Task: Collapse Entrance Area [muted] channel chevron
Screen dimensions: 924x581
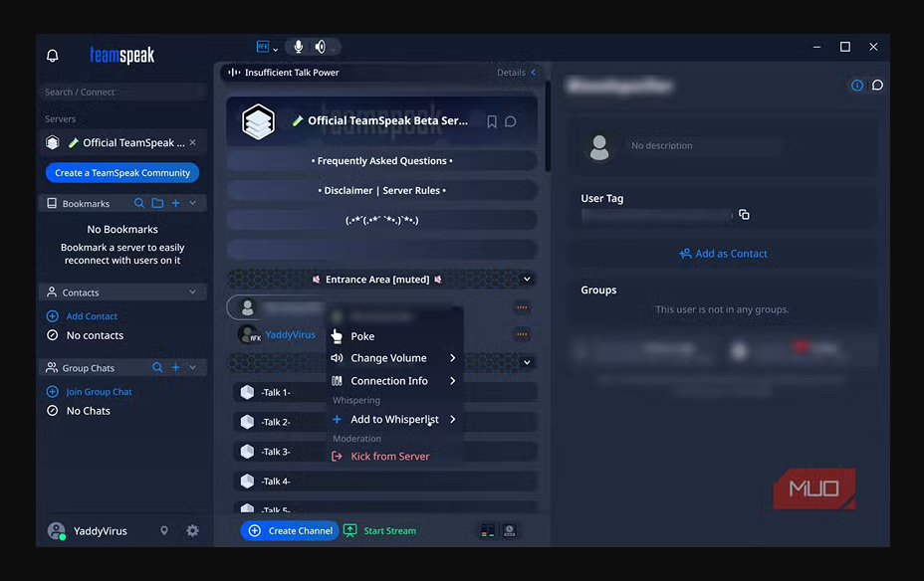Action: [x=528, y=279]
